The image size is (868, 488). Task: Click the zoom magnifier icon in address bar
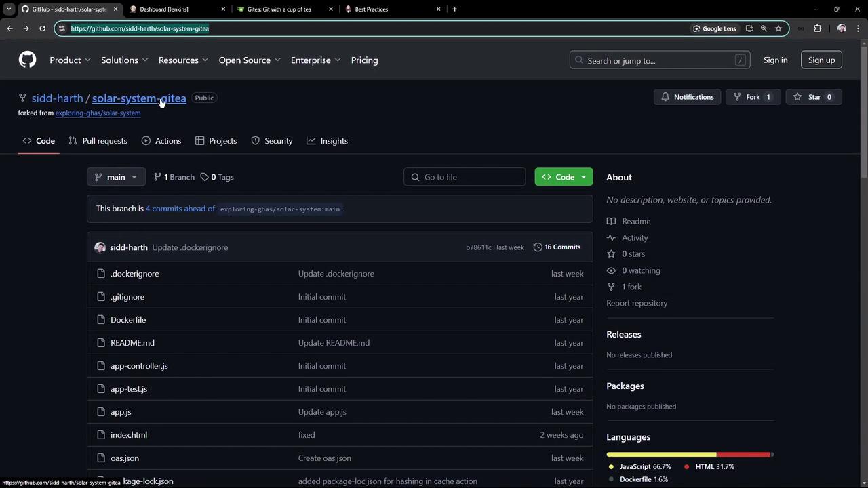click(764, 28)
